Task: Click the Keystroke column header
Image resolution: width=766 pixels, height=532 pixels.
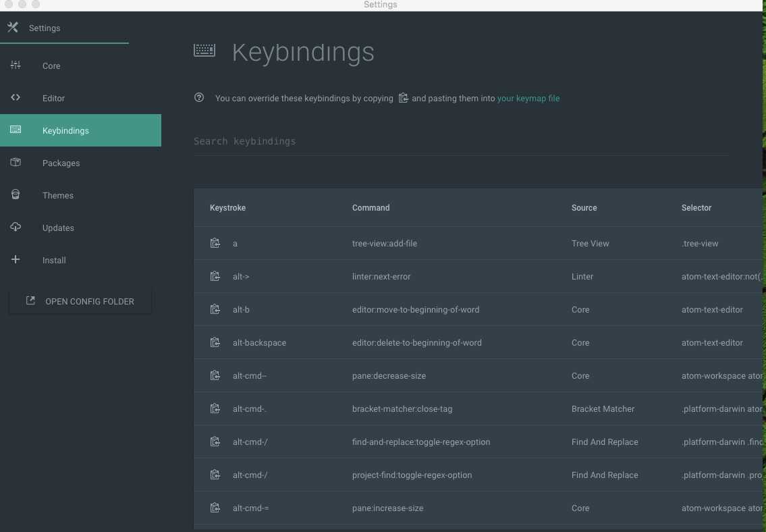Action: (227, 208)
